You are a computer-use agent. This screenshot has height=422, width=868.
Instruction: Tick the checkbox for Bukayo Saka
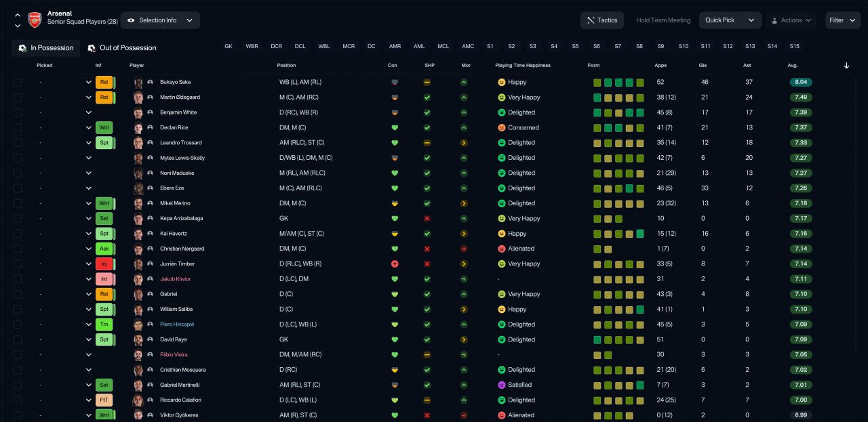click(18, 82)
